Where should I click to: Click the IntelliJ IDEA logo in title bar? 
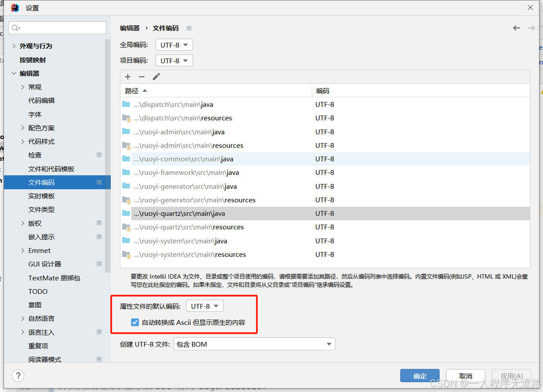coord(15,8)
